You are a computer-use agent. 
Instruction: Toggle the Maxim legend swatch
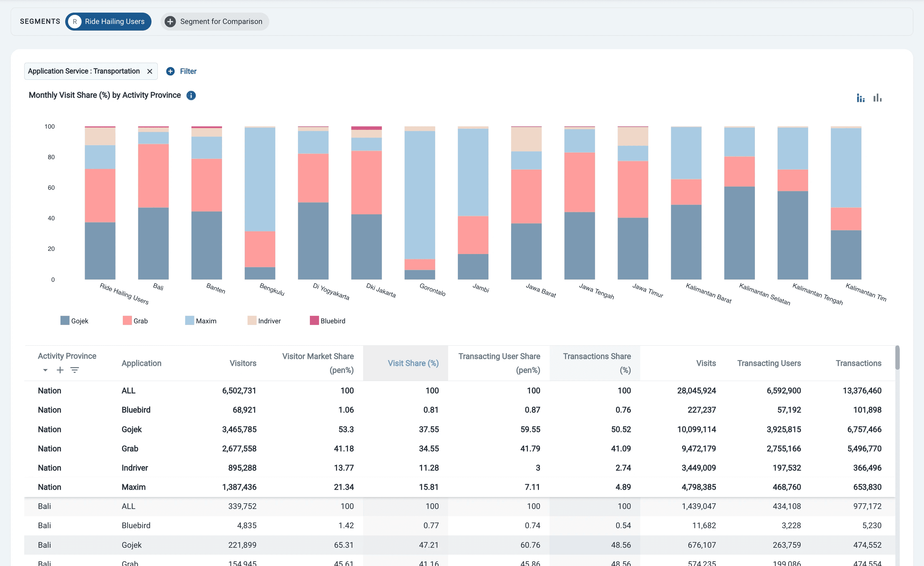click(x=189, y=321)
